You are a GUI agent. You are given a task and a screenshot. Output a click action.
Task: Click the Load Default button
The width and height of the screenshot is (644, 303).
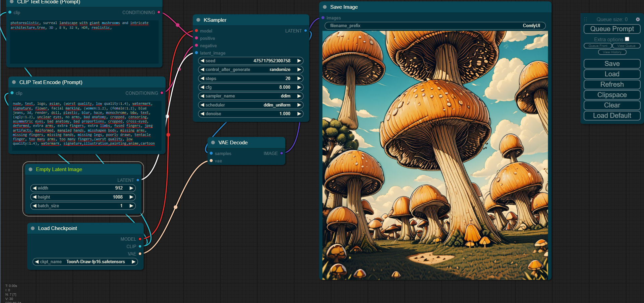[612, 116]
